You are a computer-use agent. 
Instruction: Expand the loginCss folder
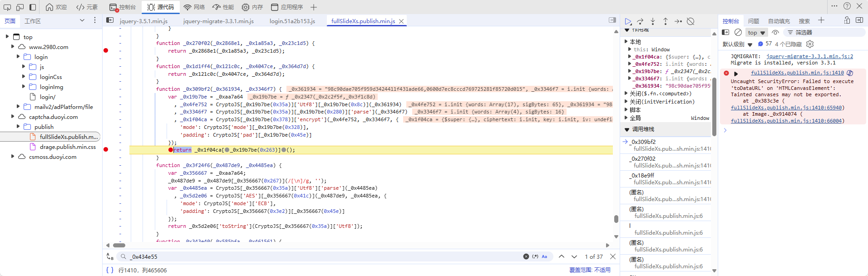point(23,76)
